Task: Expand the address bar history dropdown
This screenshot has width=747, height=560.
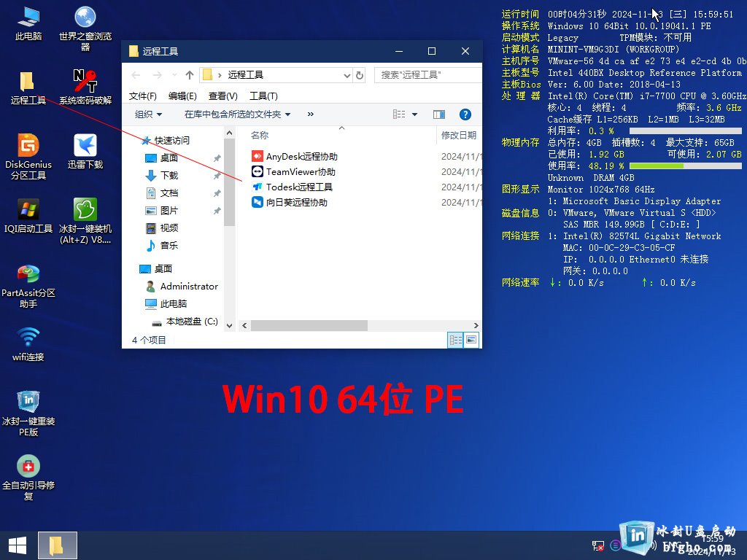Action: (x=347, y=75)
